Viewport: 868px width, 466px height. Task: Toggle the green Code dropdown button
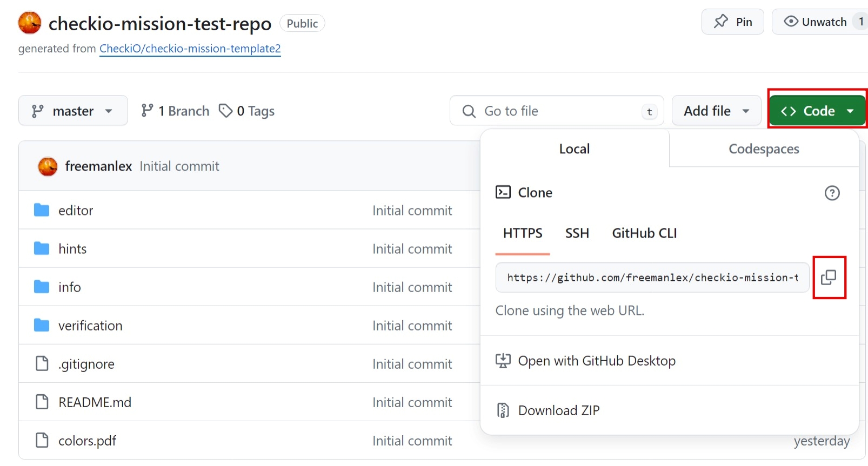tap(817, 111)
